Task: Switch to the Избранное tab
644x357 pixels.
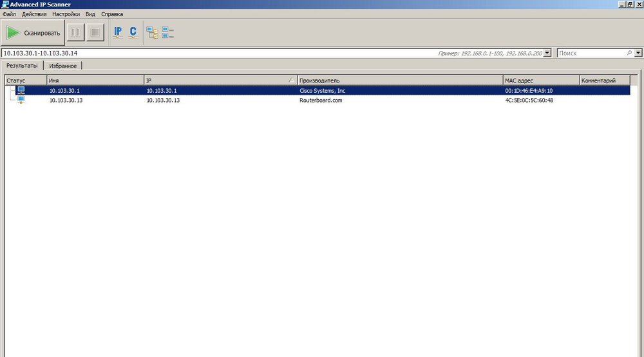Action: [63, 66]
